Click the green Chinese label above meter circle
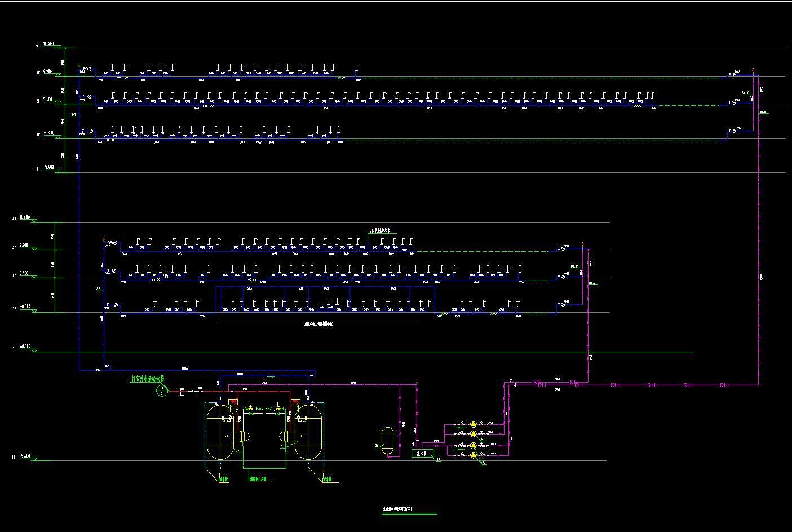The width and height of the screenshot is (792, 532). 148,379
